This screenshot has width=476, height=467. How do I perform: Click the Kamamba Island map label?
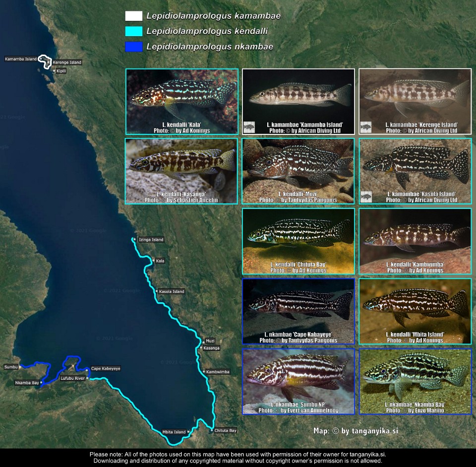(21, 59)
